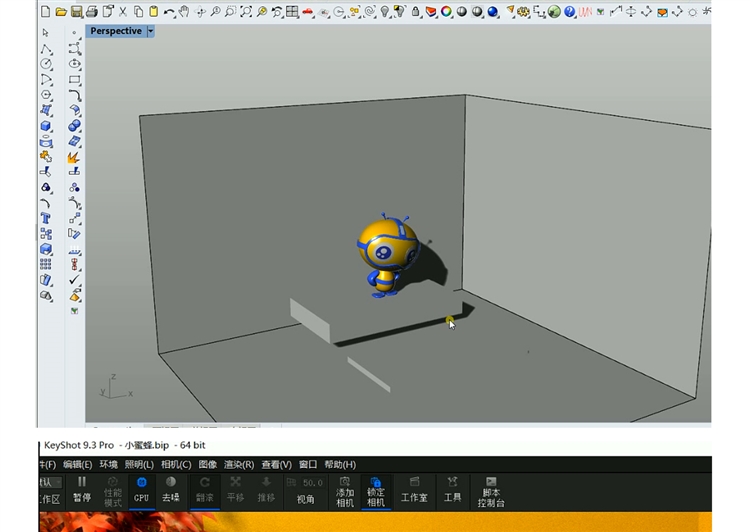Click the bee character model in viewport
This screenshot has height=532, width=750.
[387, 255]
